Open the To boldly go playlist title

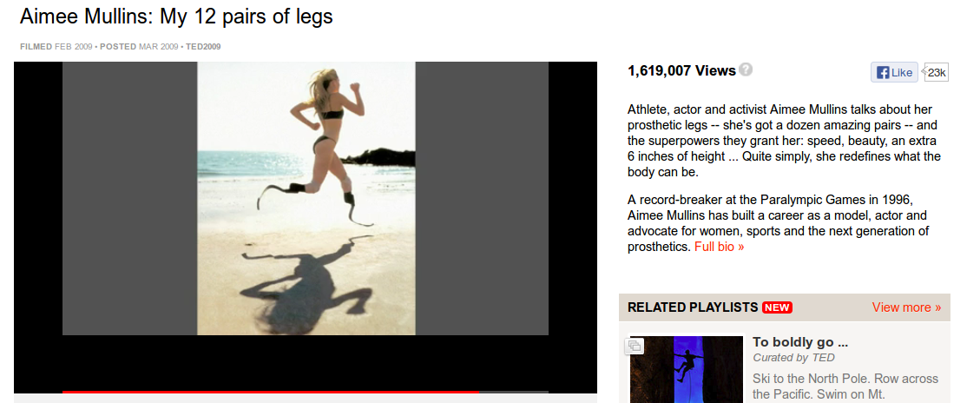pyautogui.click(x=800, y=341)
